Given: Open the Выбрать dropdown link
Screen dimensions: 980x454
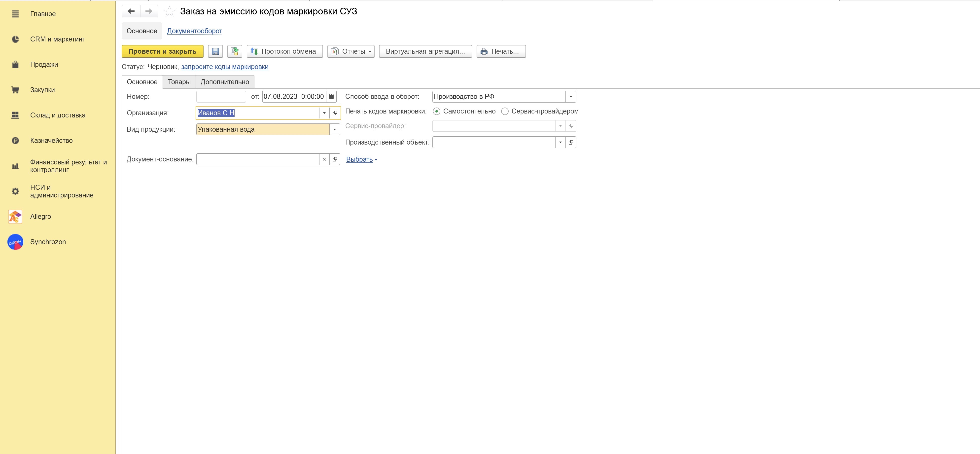Looking at the screenshot, I should pyautogui.click(x=361, y=159).
